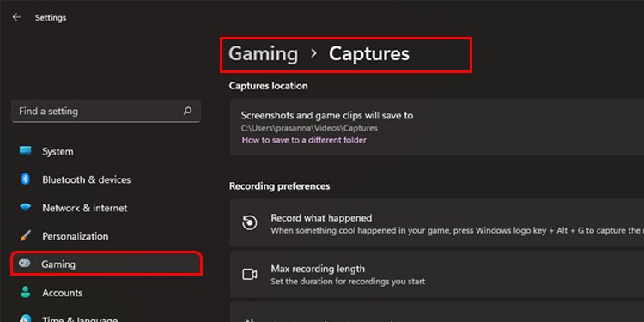
Task: Expand the Max recording length setting row
Action: (436, 274)
